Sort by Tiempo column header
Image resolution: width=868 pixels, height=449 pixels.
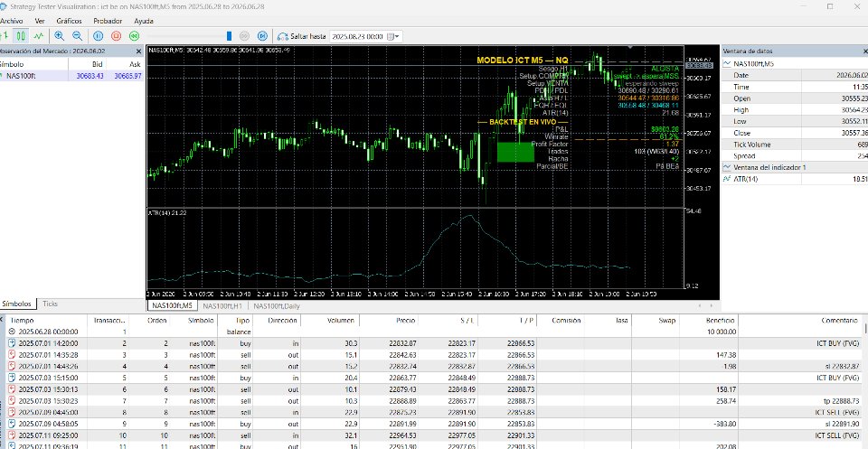pyautogui.click(x=22, y=320)
